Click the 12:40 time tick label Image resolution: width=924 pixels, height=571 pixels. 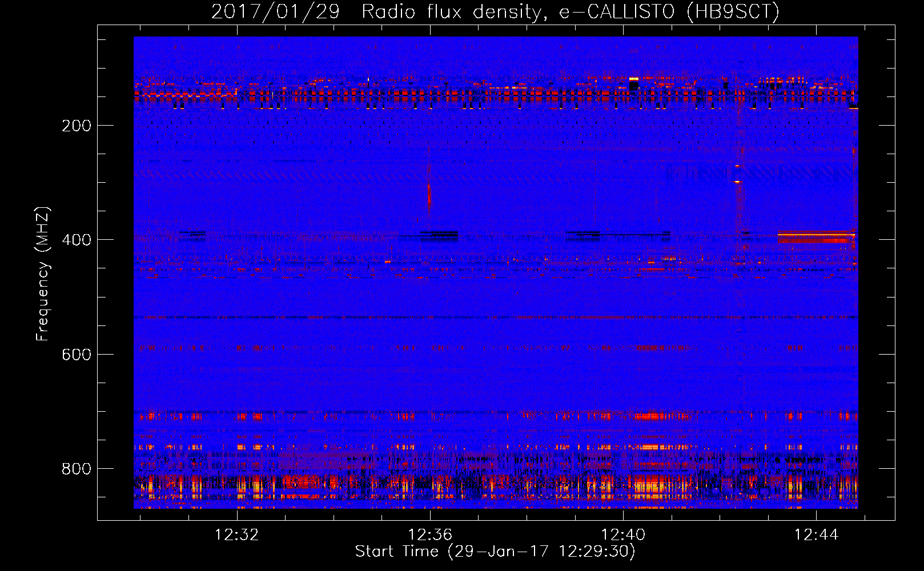623,534
